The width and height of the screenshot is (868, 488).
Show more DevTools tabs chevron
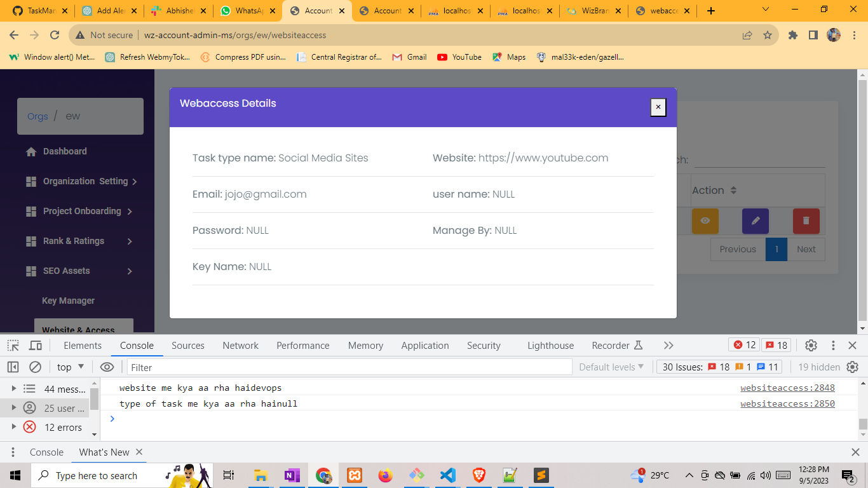tap(668, 346)
